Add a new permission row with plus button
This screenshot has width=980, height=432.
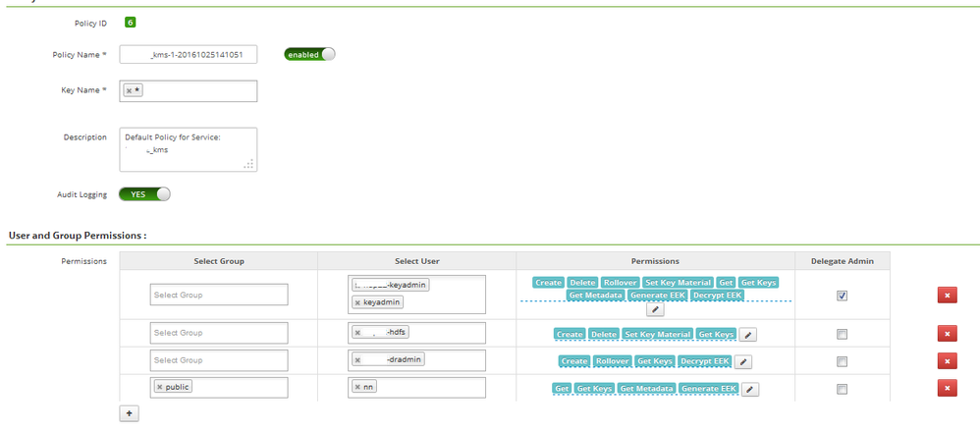point(129,414)
